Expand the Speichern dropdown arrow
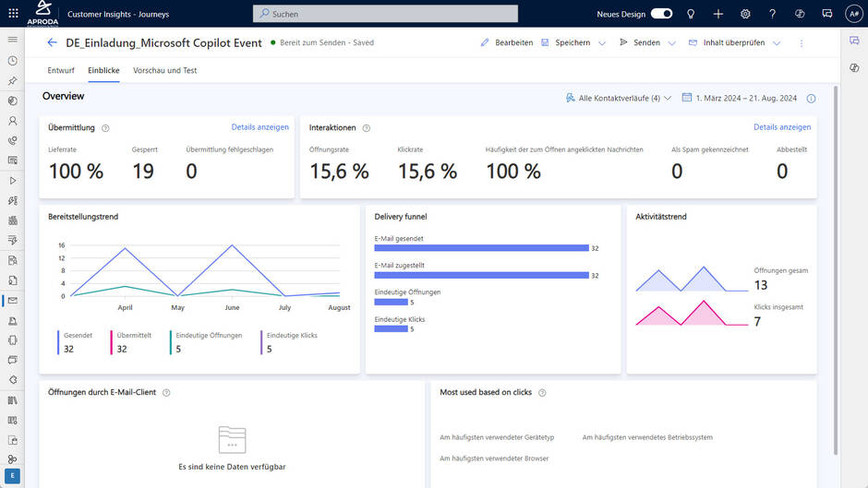Screen dimensions: 868x488 (x=602, y=43)
